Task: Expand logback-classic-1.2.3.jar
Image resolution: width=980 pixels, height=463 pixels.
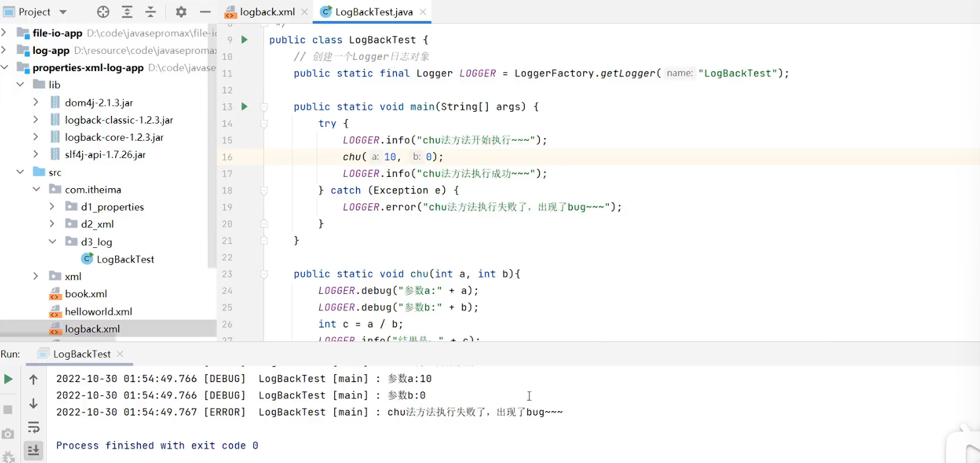Action: coord(36,120)
